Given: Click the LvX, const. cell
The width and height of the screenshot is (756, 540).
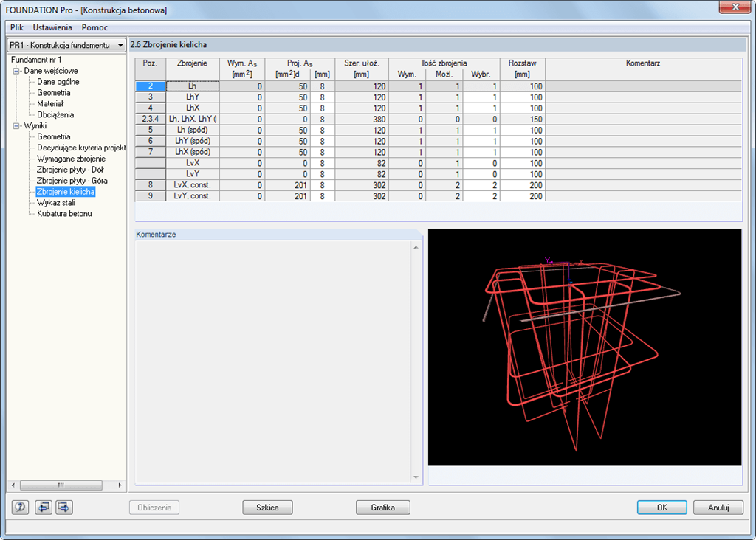Looking at the screenshot, I should point(193,185).
